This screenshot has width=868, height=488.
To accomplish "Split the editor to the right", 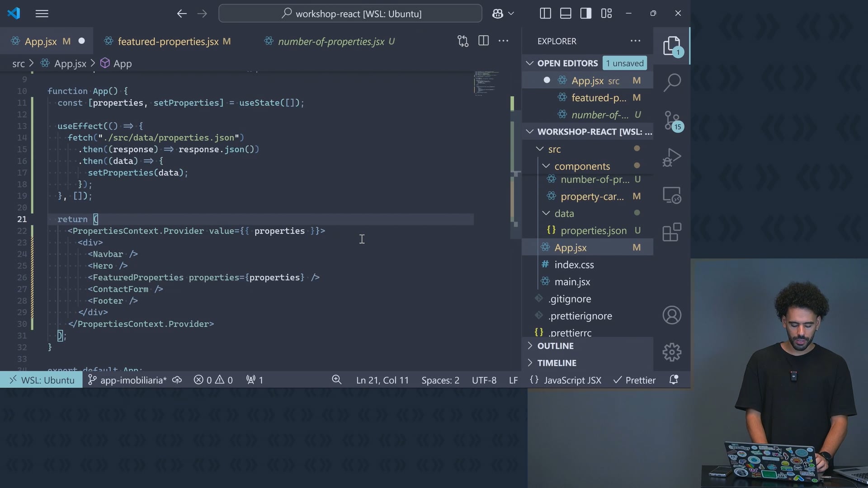I will (x=483, y=41).
